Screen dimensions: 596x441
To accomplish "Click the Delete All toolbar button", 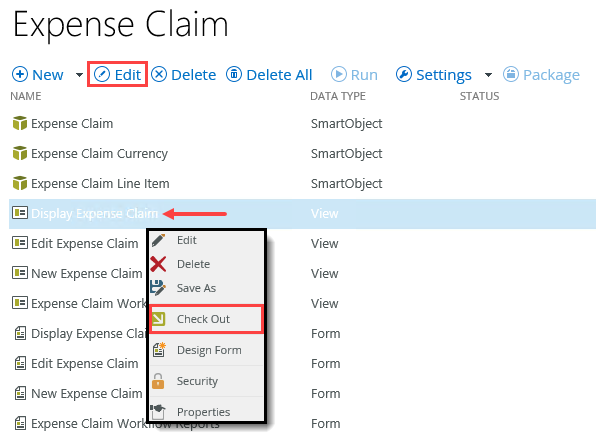I will pyautogui.click(x=269, y=75).
